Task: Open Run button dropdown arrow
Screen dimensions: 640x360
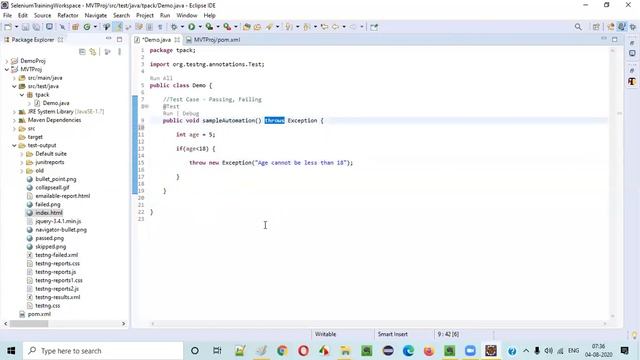Action: tap(200, 27)
